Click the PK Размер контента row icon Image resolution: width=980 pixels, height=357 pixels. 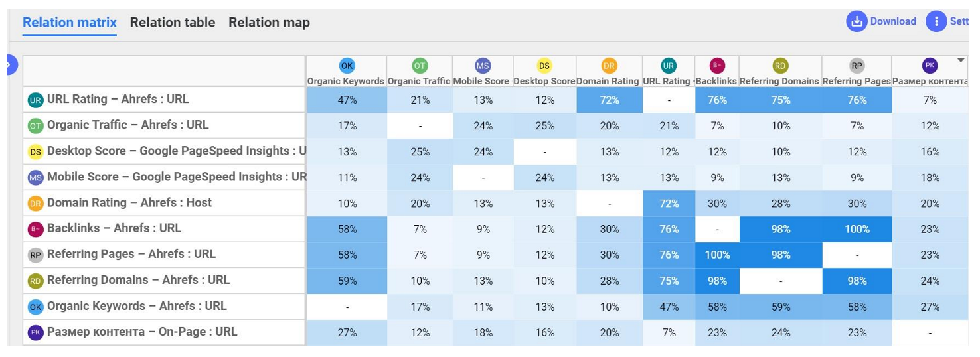36,332
